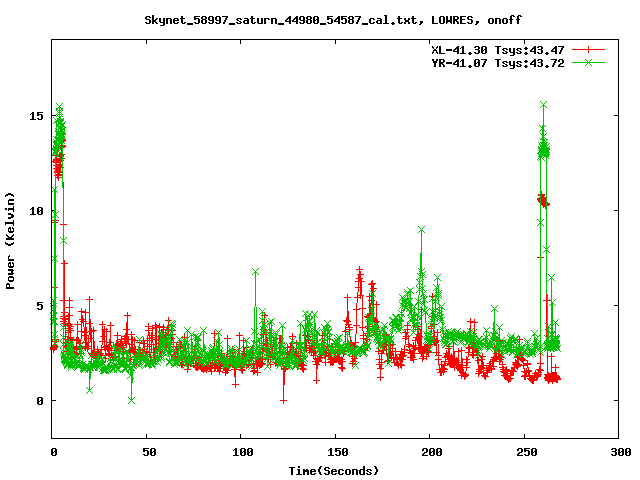The height and width of the screenshot is (480, 640).
Task: Click y-axis tick label 15
Action: tap(36, 116)
